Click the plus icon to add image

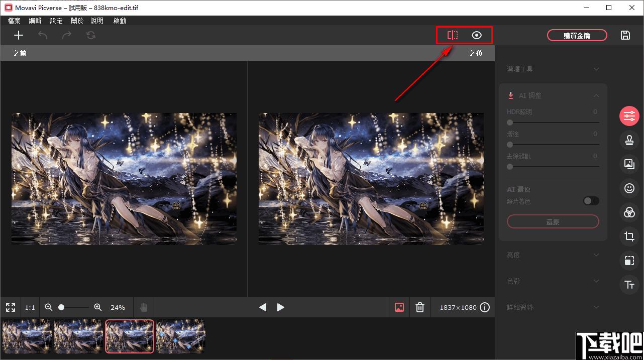pyautogui.click(x=19, y=35)
